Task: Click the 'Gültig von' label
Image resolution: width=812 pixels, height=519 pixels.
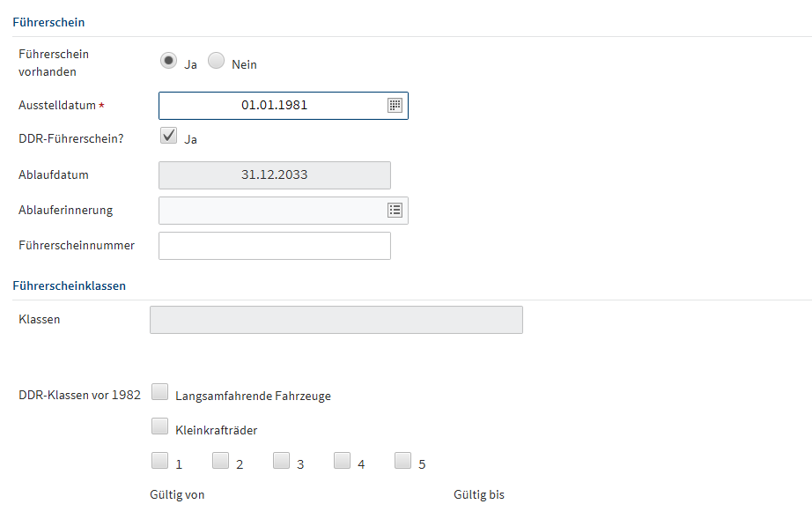Action: pyautogui.click(x=177, y=495)
